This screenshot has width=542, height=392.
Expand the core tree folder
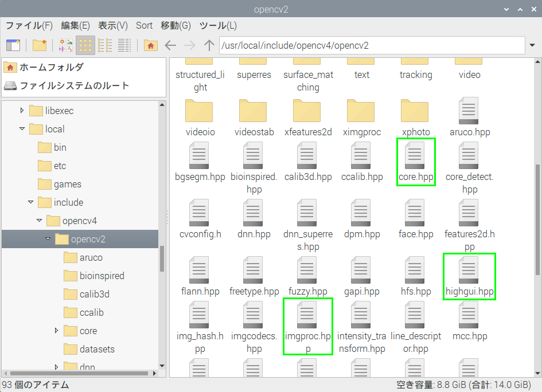(56, 331)
